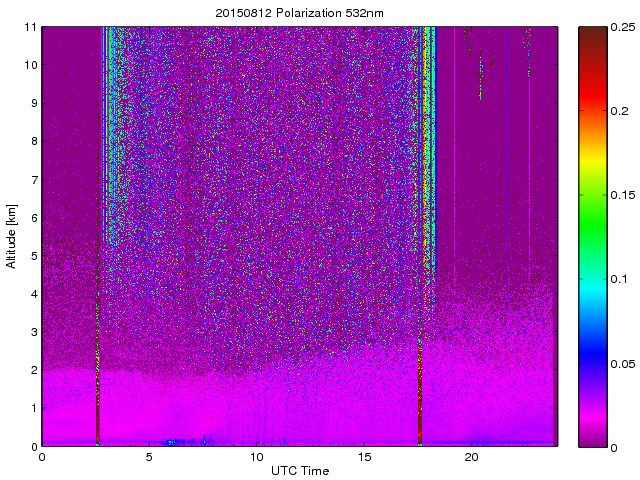The height and width of the screenshot is (480, 640).
Task: Click the y-axis tick label '3'
Action: click(33, 332)
